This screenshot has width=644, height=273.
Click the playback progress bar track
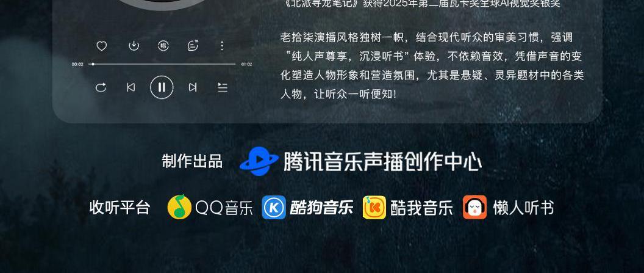coord(162,64)
